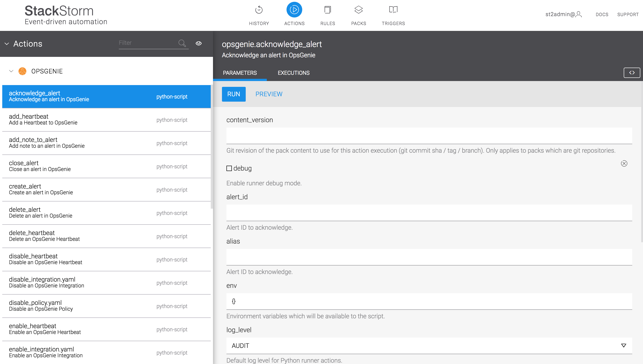Click the code view brackets icon

tap(632, 73)
